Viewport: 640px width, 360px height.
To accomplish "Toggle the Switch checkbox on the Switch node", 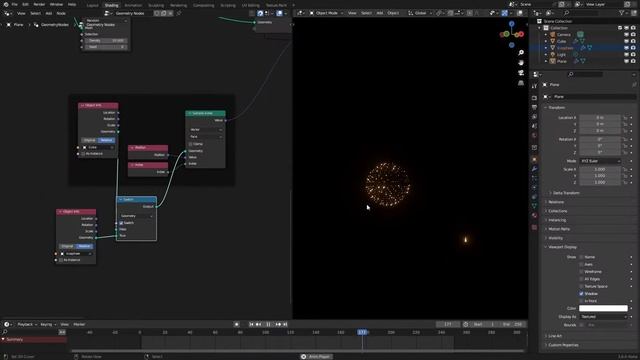I will point(121,223).
